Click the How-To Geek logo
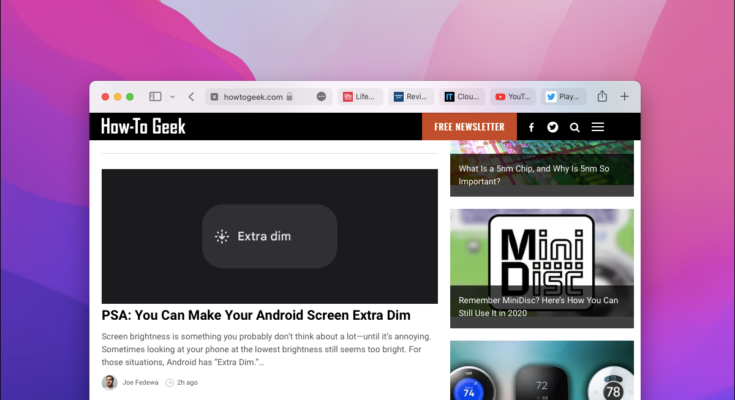735x400 pixels. point(143,127)
